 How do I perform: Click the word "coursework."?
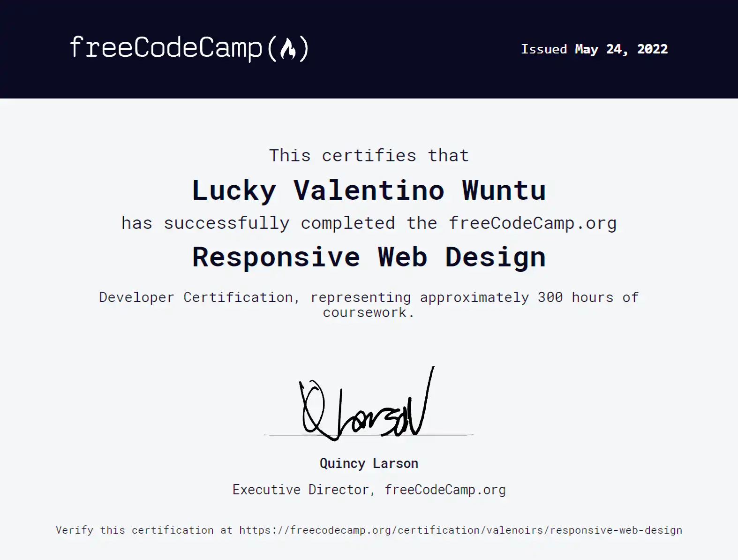click(x=369, y=313)
